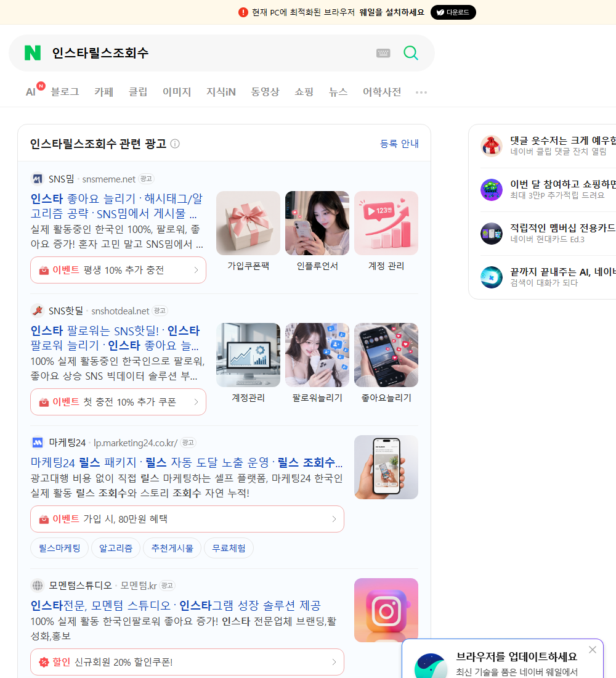Viewport: 616px width, 678px height.
Task: Switch to the 지식iN tab
Action: [x=221, y=92]
